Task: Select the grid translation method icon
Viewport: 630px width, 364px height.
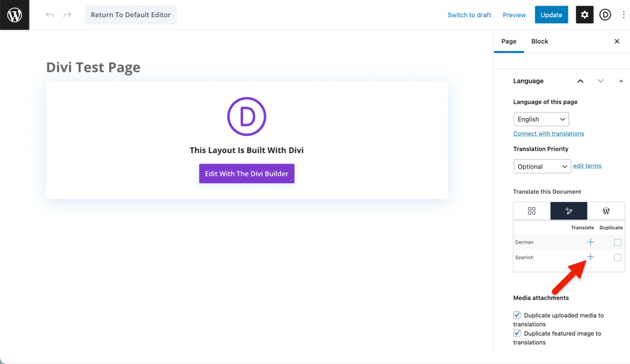Action: point(532,211)
